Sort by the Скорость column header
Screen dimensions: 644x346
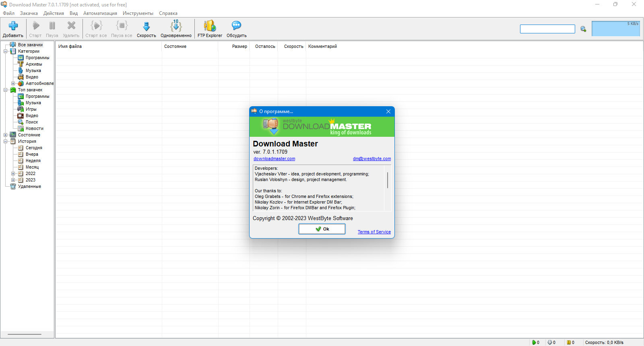292,46
